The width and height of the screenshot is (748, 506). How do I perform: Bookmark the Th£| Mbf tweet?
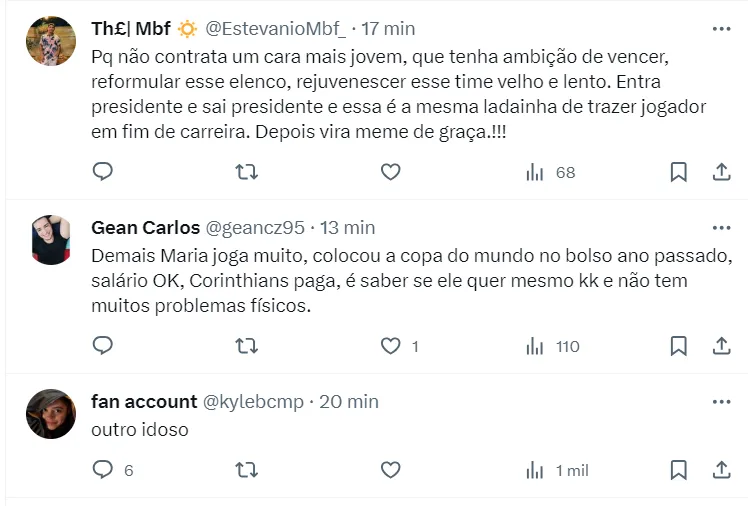678,172
